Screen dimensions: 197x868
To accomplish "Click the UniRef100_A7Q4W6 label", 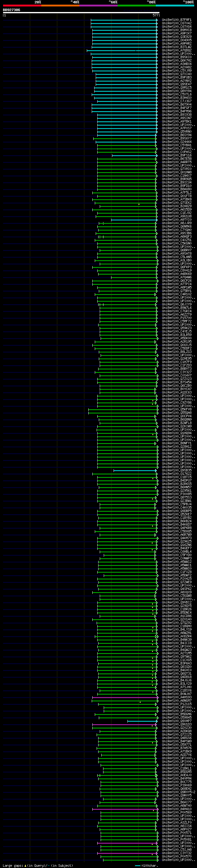I will (176, 277).
